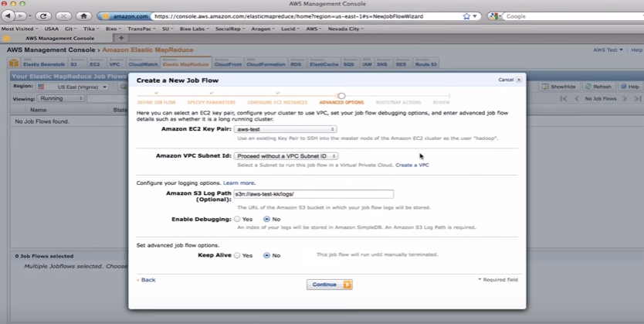Viewport: 644px width, 324px height.
Task: Open the SNS service tab
Action: click(383, 63)
